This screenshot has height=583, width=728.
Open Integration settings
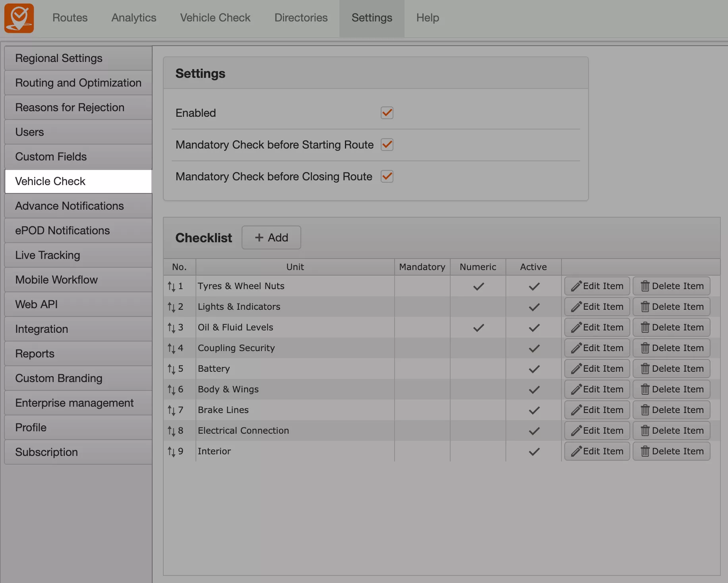[x=78, y=329]
